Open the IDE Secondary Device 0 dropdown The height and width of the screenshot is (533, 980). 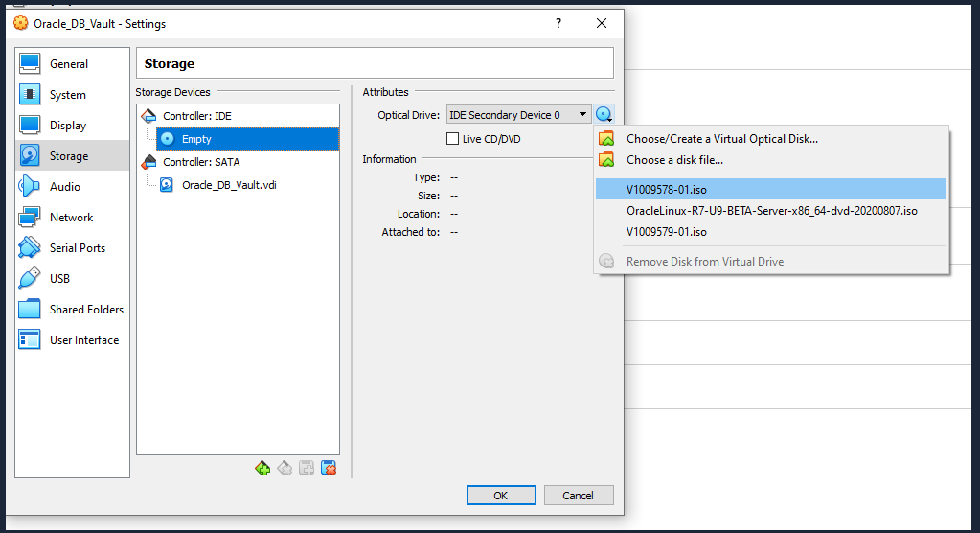coord(518,114)
